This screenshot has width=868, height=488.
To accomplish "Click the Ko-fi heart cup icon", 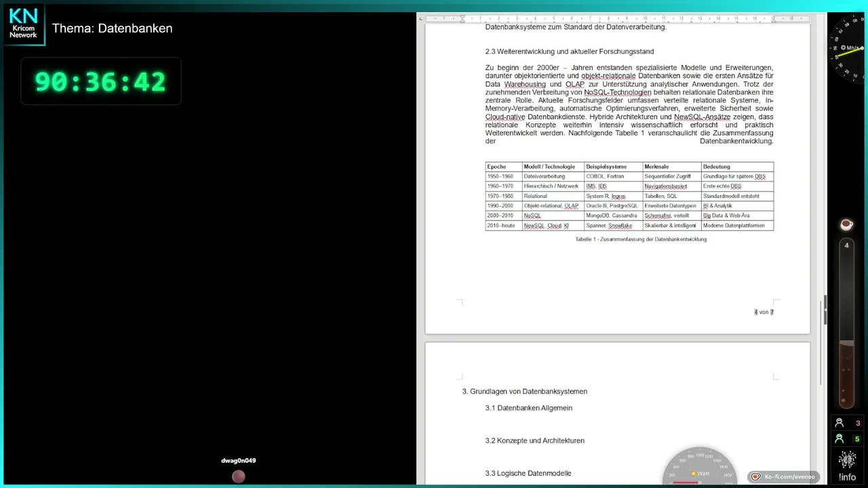I will pyautogui.click(x=756, y=477).
